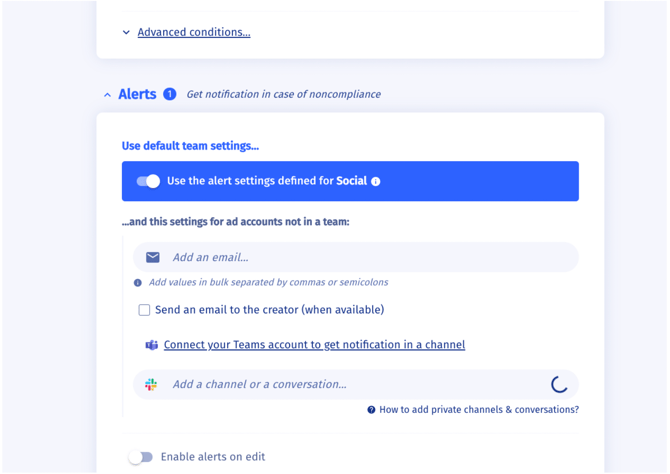This screenshot has height=474, width=670.
Task: Click the noncompliance notification subtitle text
Action: [x=283, y=95]
